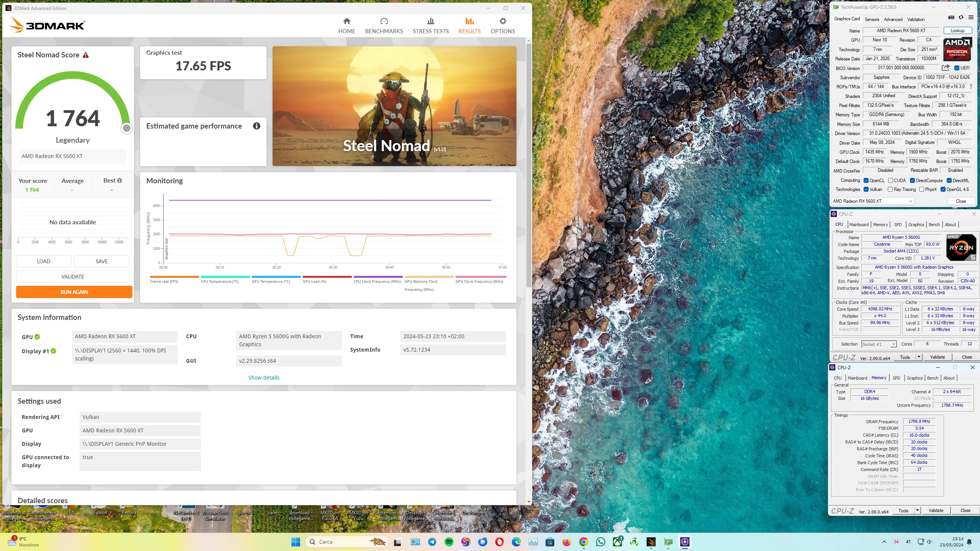
Task: Click CPU Clock Frequency legend swatch
Action: point(378,277)
